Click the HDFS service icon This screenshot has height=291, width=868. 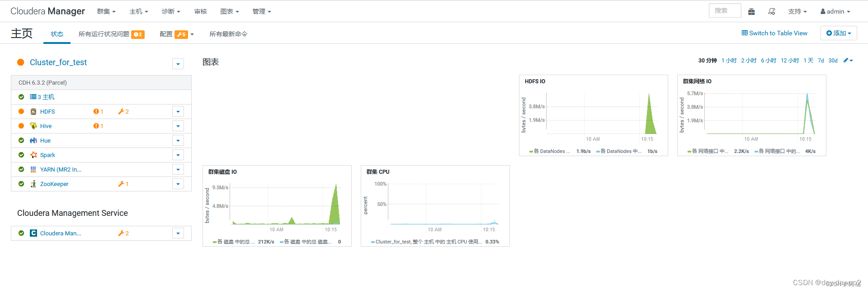pos(33,111)
